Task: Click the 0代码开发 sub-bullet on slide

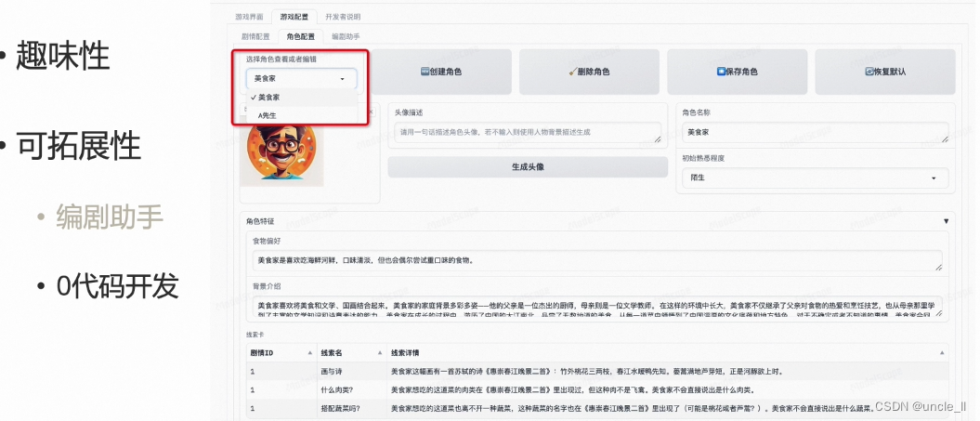Action: coord(117,286)
